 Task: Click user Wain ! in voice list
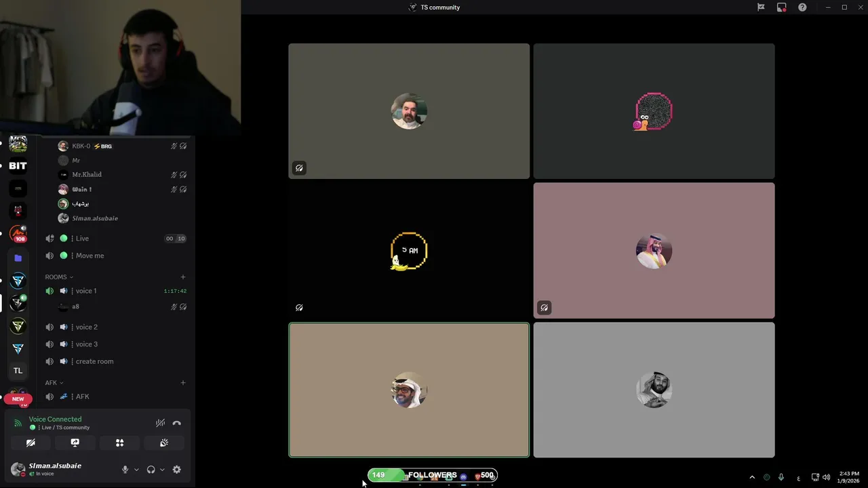pos(122,189)
